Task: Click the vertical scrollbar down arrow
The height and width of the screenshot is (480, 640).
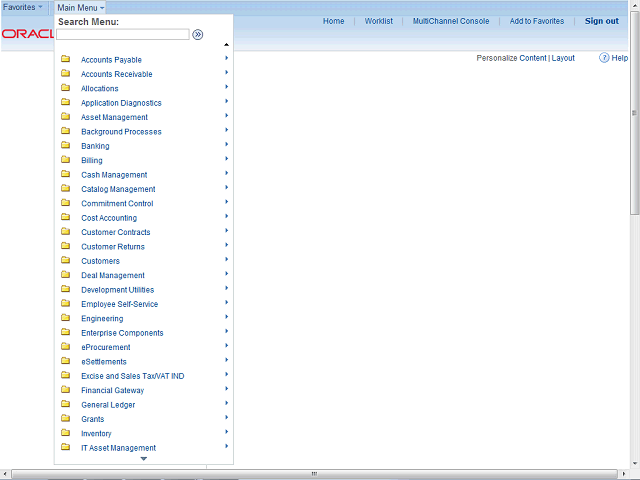Action: [635, 464]
